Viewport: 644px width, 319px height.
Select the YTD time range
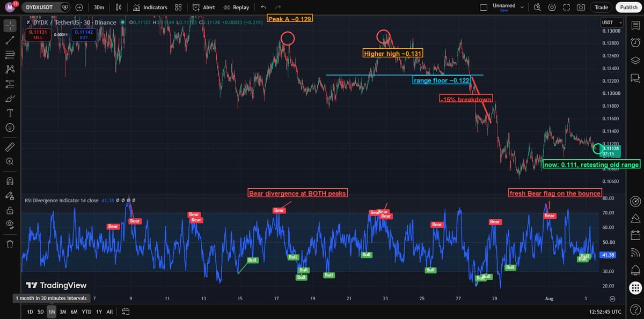(x=86, y=311)
